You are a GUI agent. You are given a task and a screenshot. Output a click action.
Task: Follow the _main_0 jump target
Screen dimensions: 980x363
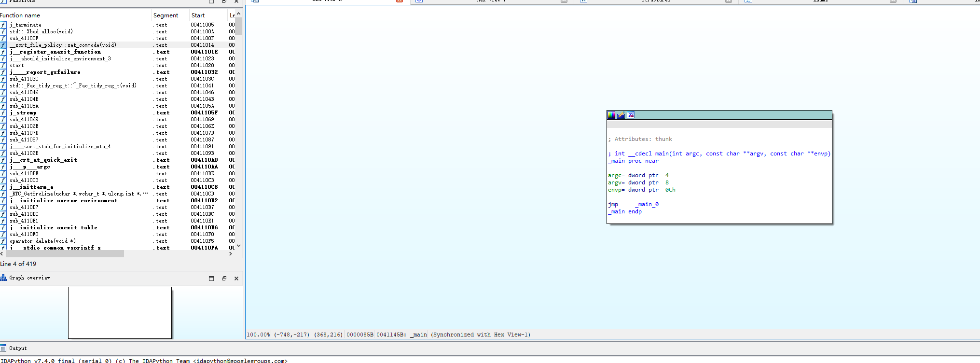click(647, 204)
